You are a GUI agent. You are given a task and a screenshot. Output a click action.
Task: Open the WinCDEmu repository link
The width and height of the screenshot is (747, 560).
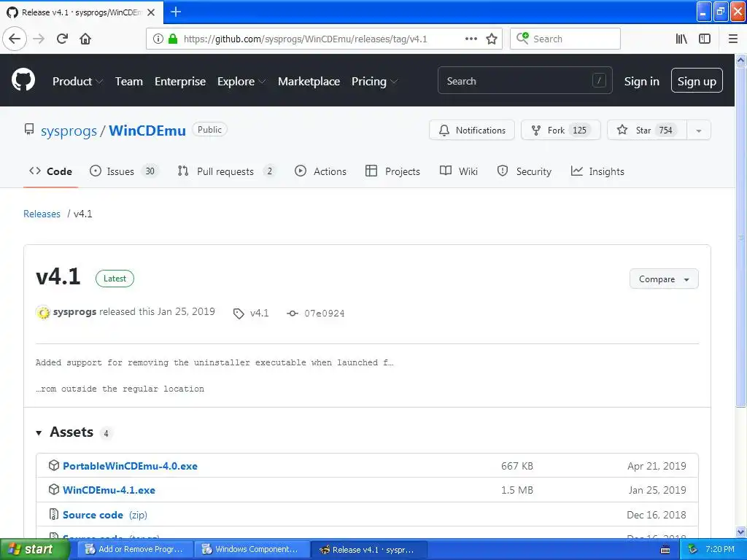[x=147, y=131]
